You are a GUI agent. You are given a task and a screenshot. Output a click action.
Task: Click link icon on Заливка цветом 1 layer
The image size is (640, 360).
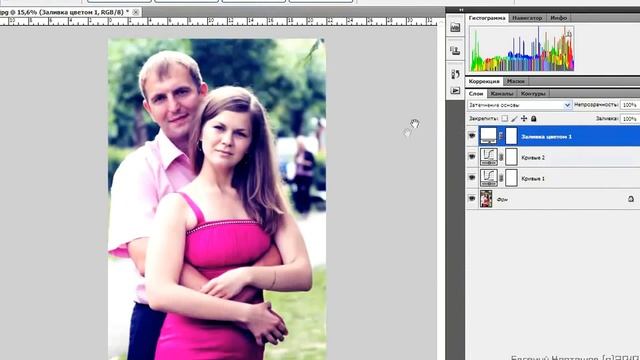coord(501,136)
